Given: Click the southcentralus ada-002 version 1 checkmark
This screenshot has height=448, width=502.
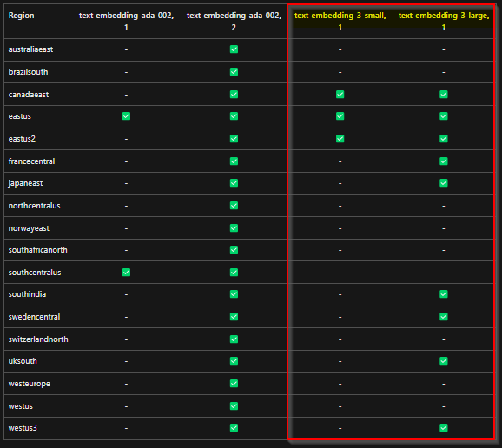Looking at the screenshot, I should point(126,273).
